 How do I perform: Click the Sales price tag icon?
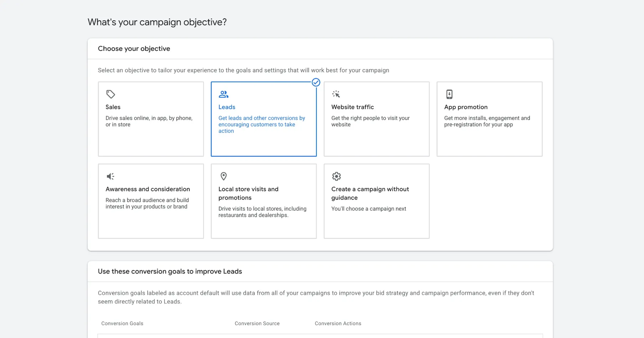click(x=110, y=94)
